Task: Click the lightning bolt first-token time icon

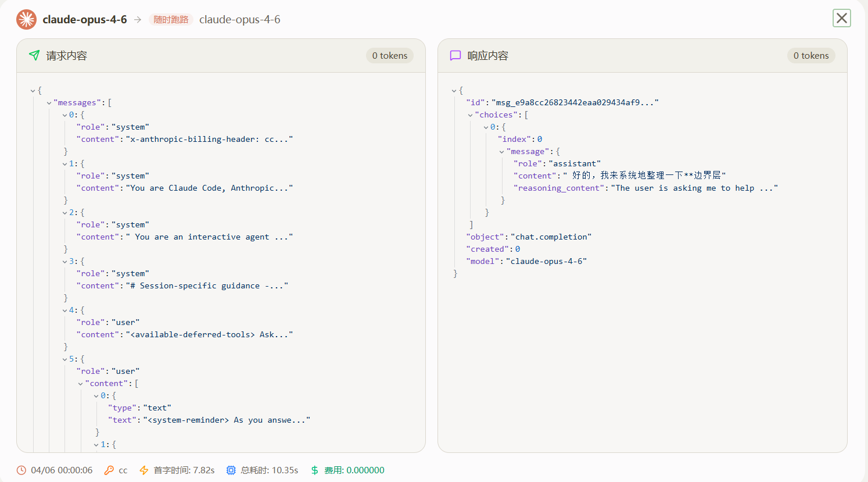Action: [144, 470]
